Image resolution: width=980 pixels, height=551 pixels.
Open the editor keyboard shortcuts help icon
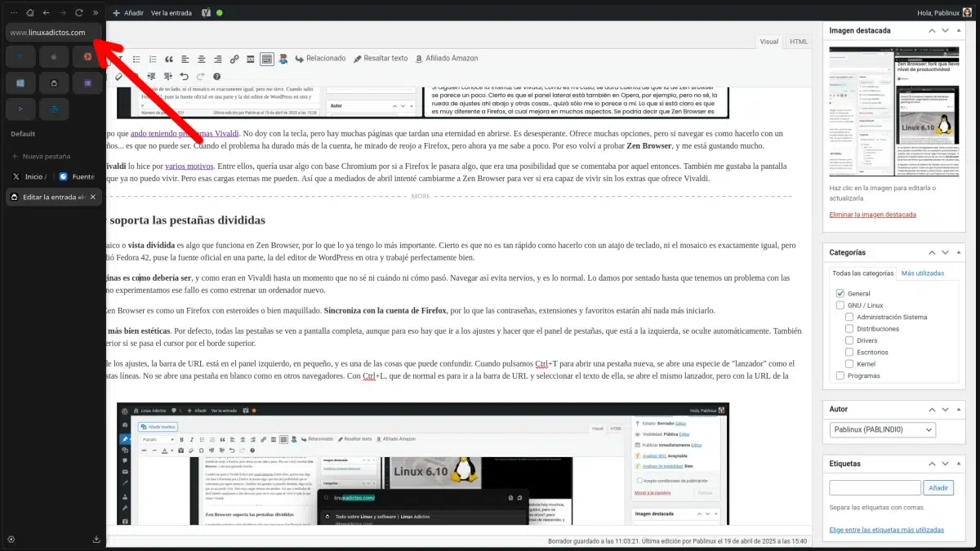tap(216, 77)
